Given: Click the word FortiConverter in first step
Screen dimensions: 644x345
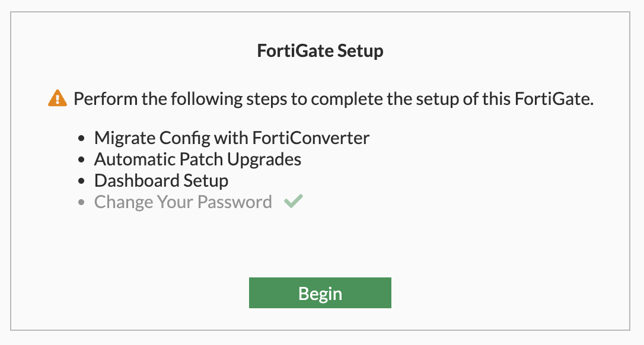Looking at the screenshot, I should (311, 138).
